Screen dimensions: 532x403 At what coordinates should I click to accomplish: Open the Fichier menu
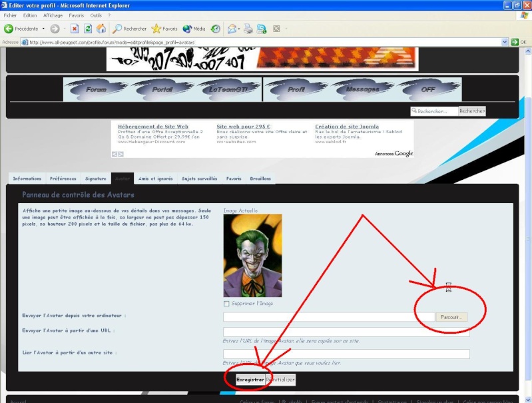pyautogui.click(x=10, y=15)
